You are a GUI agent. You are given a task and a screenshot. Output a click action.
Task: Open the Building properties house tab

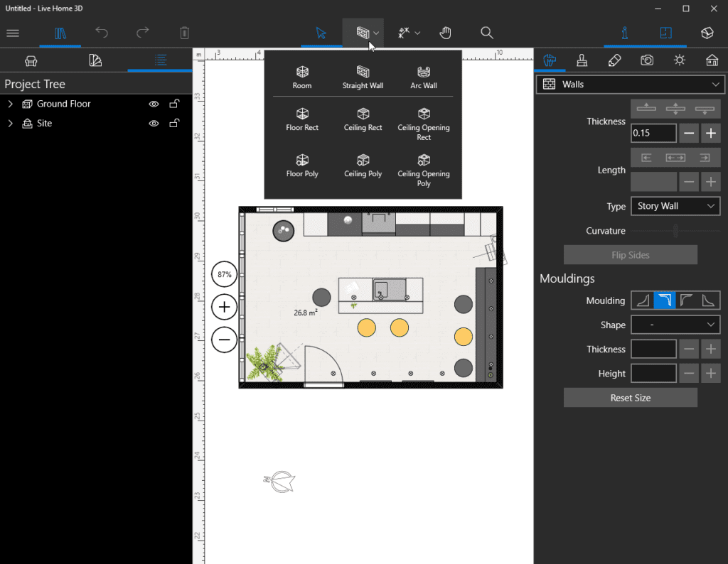[712, 60]
